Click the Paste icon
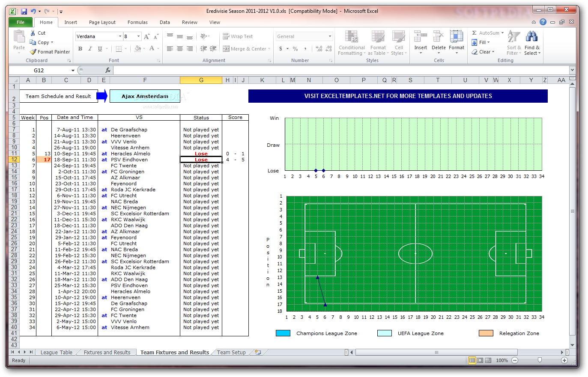The width and height of the screenshot is (588, 377). click(x=19, y=37)
